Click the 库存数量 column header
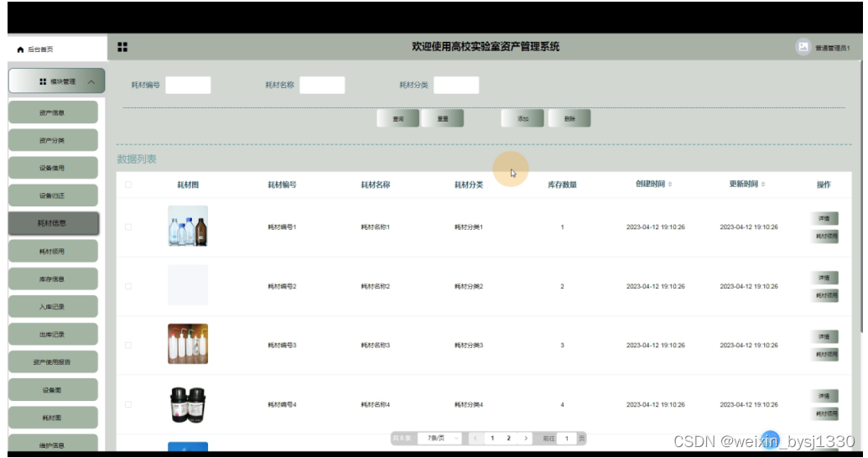The image size is (868, 458). coord(563,185)
